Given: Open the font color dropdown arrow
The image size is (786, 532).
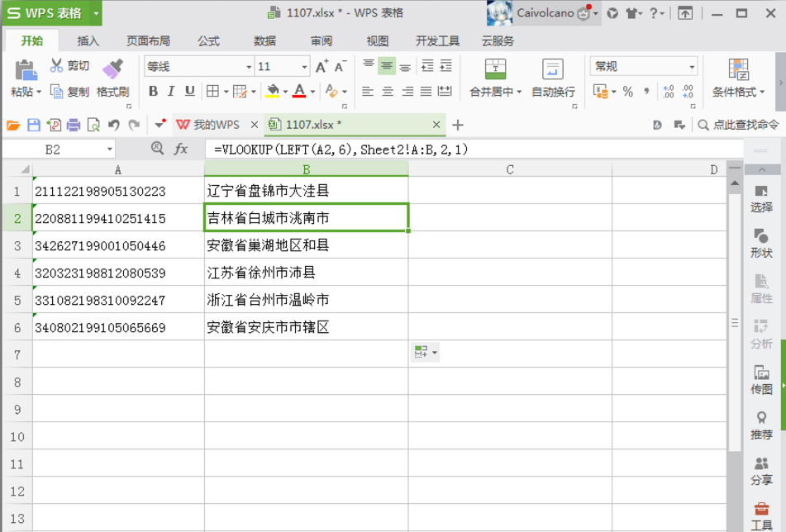Looking at the screenshot, I should point(312,92).
